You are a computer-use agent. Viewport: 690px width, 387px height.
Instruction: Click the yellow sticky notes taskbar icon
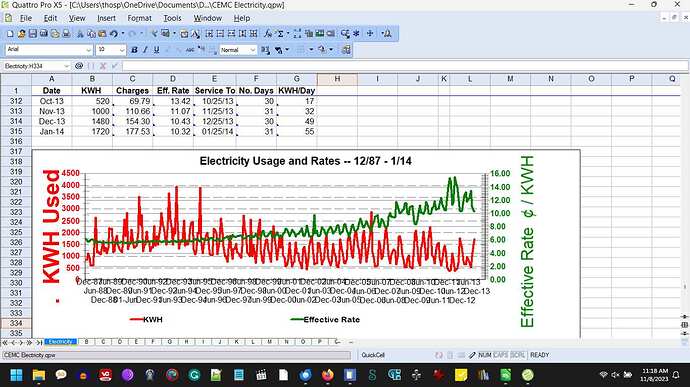[461, 375]
